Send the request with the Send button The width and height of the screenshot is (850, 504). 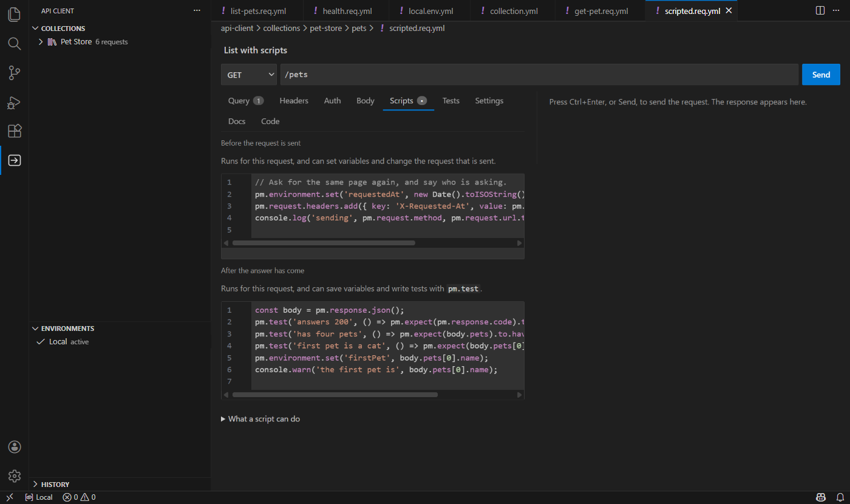click(821, 75)
